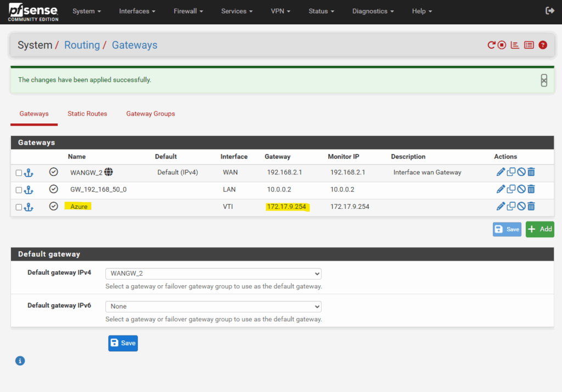Open the Default gateway IPv6 dropdown
Image resolution: width=562 pixels, height=392 pixels.
coord(213,306)
